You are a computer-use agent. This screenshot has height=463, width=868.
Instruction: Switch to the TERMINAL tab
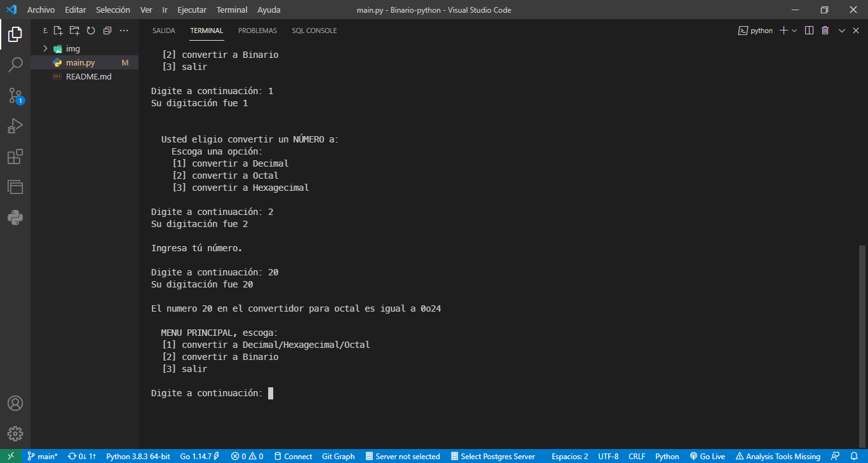click(x=207, y=31)
